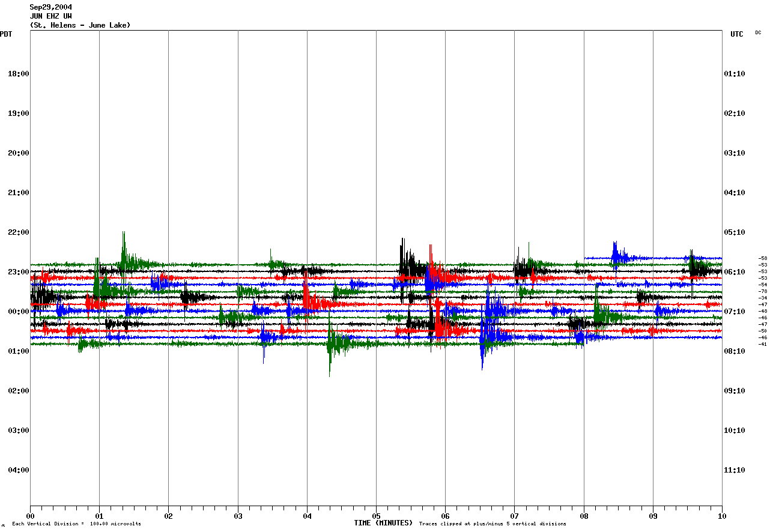Select minute tick label 05

coord(376,516)
